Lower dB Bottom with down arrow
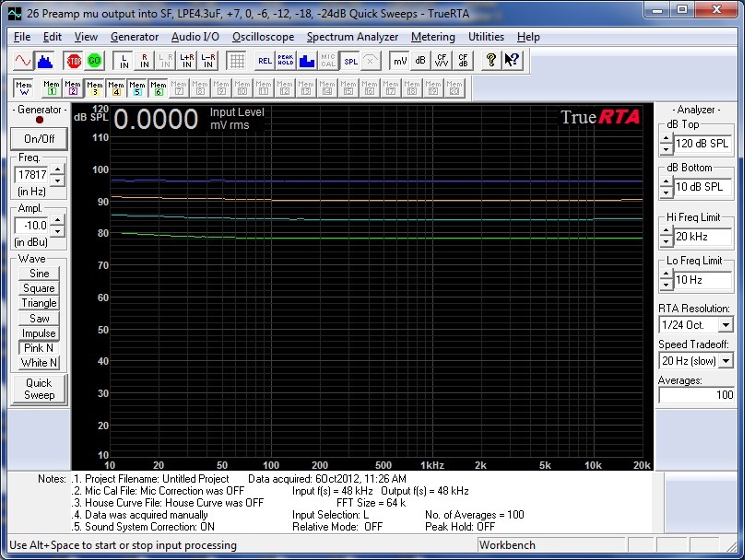The height and width of the screenshot is (560, 755). coord(666,192)
